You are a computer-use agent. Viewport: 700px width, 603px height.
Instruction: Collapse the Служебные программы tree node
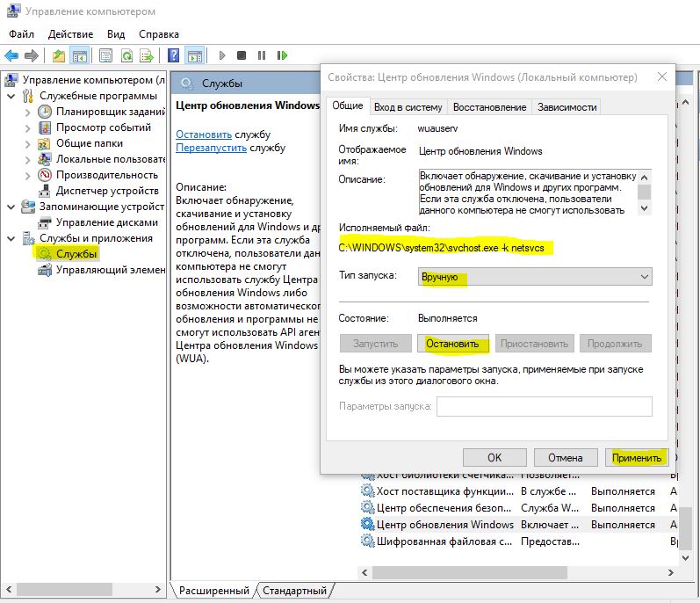pos(11,96)
